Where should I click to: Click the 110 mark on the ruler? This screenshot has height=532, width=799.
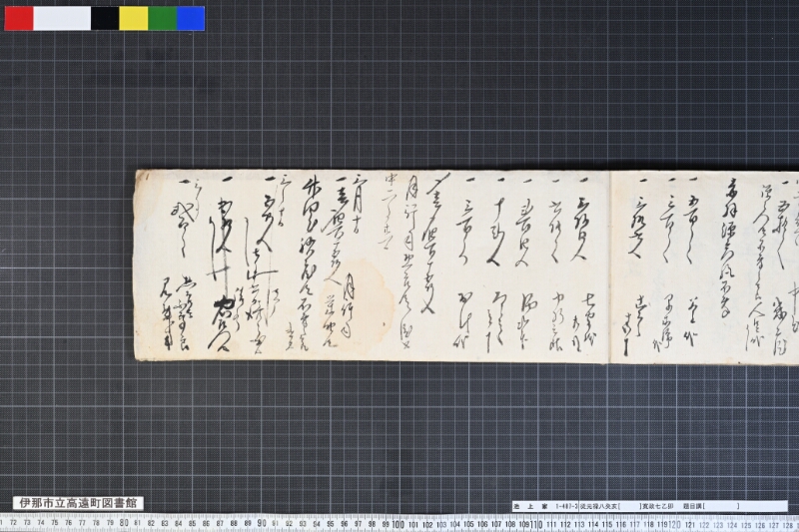(535, 523)
